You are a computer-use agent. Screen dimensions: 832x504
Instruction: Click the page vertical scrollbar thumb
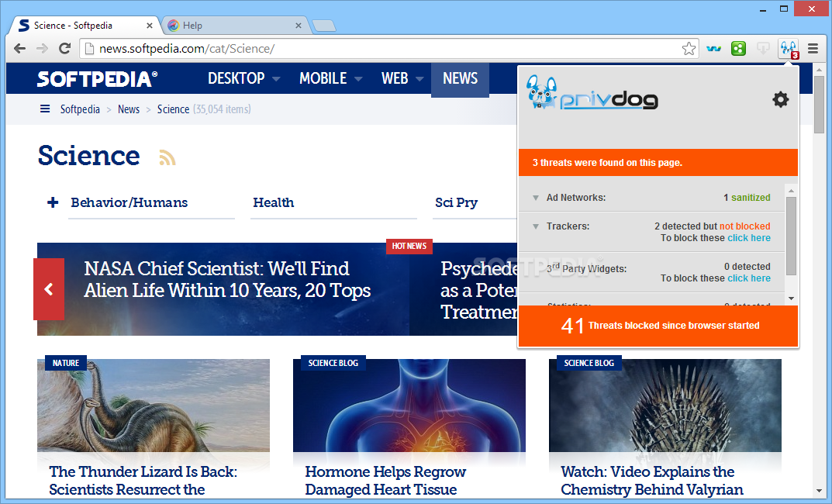[x=819, y=105]
